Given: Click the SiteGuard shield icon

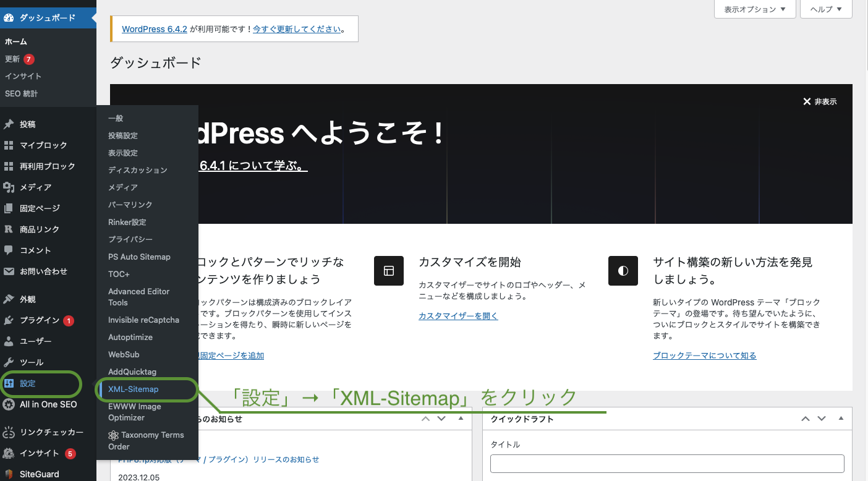Looking at the screenshot, I should 9,474.
